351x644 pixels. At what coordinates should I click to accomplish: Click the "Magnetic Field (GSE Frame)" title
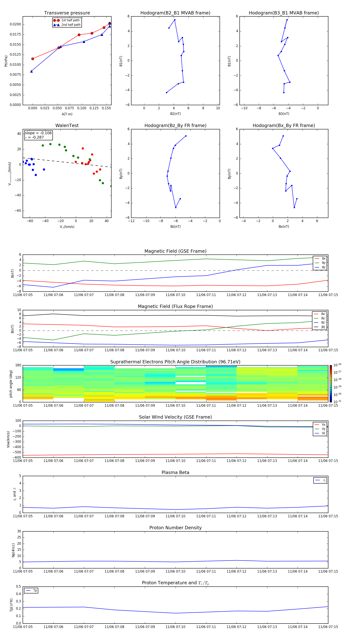[x=175, y=251]
